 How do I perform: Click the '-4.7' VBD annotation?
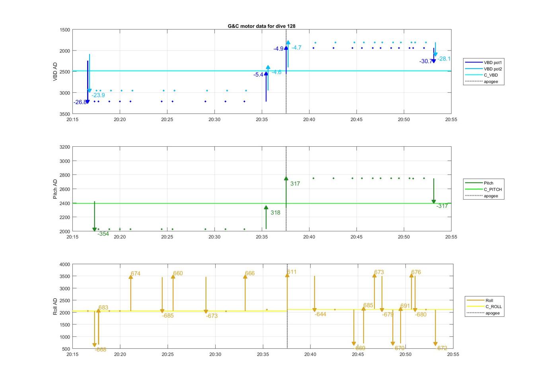tap(296, 48)
